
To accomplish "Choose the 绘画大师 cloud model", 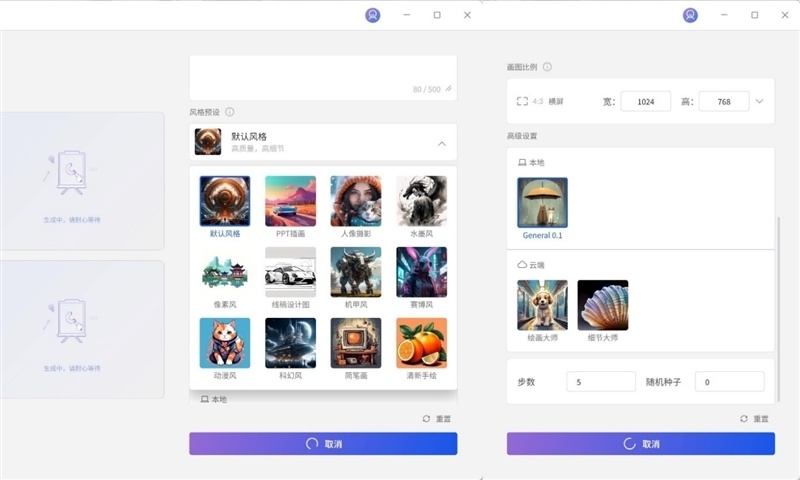I will point(542,305).
